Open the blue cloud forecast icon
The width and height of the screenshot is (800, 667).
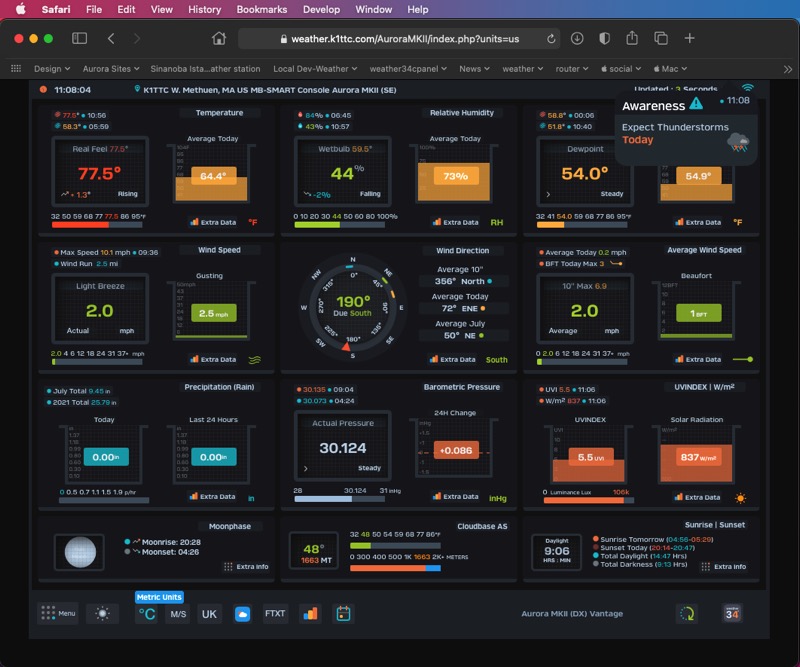coord(242,614)
